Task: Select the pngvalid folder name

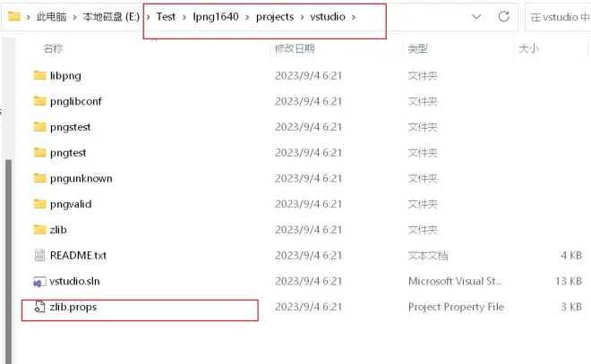Action: click(x=71, y=204)
